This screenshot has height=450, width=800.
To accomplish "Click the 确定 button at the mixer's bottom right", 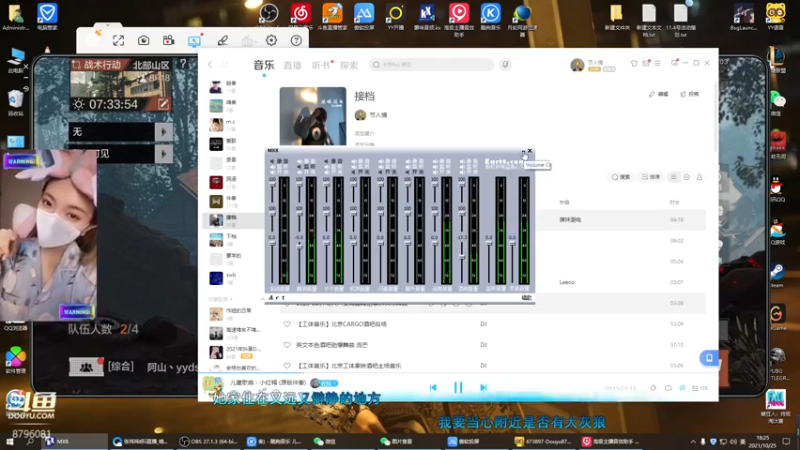I will [x=526, y=298].
